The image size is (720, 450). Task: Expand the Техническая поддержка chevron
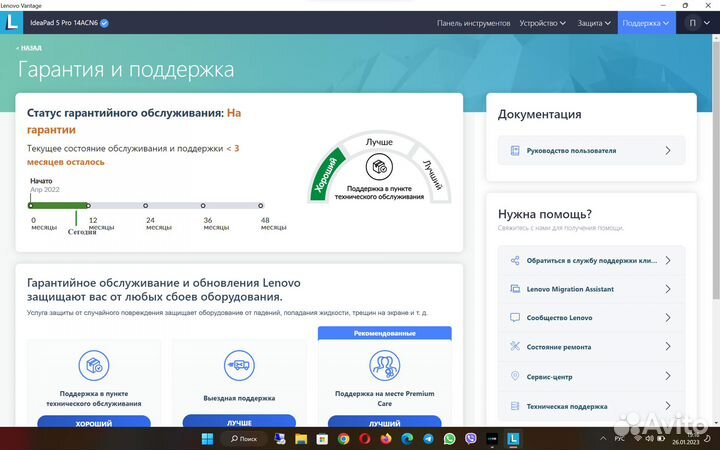[x=668, y=406]
